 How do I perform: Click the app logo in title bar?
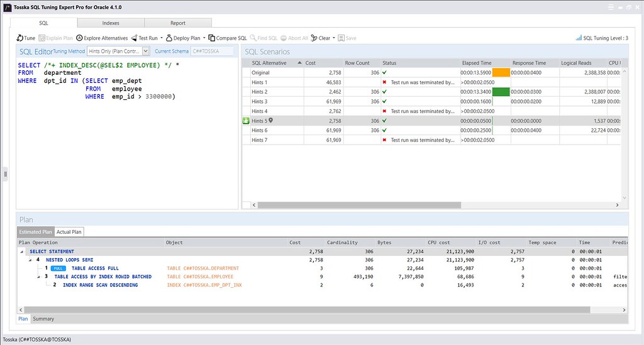8,8
